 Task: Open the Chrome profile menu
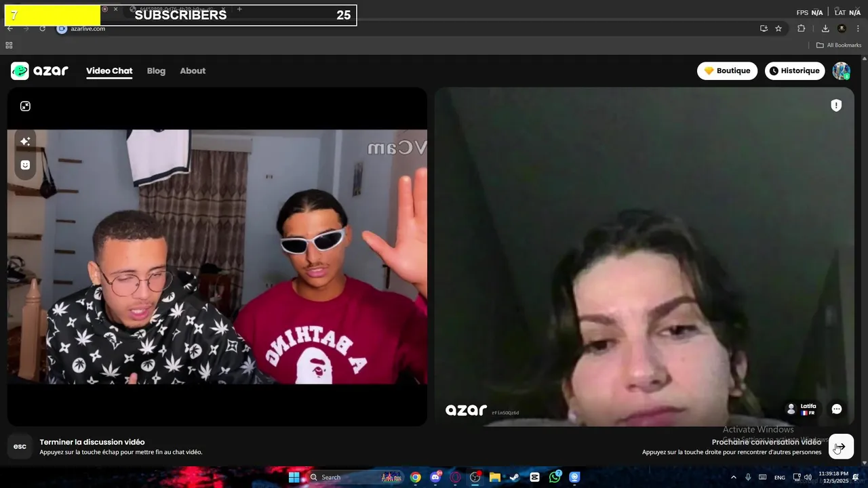[x=842, y=28]
